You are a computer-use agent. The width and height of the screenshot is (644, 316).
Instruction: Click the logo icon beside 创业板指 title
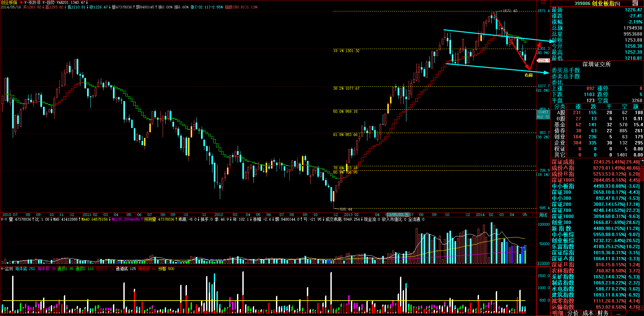(x=635, y=3)
